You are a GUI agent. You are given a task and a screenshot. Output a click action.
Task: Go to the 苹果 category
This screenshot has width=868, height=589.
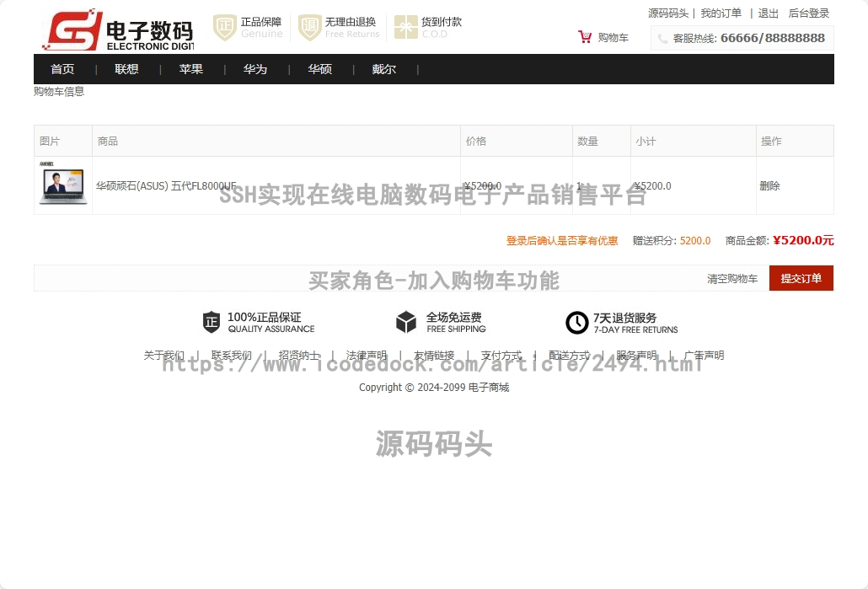click(191, 69)
